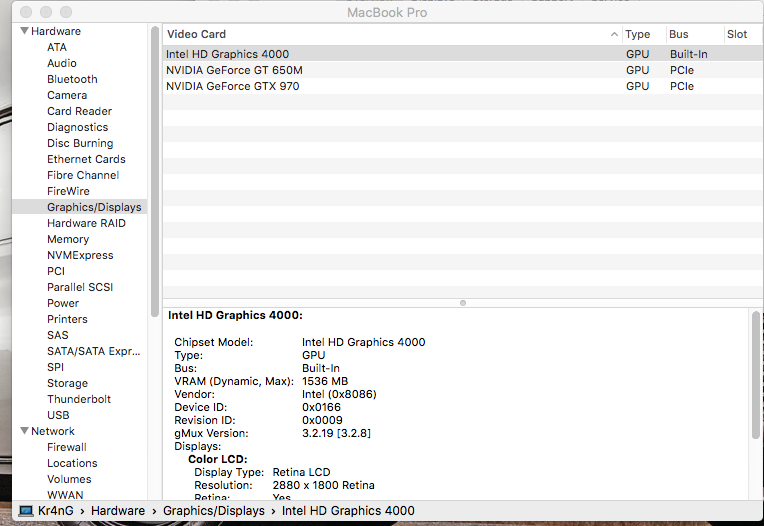
Task: Select Parallel SCSI in the sidebar
Action: (80, 287)
